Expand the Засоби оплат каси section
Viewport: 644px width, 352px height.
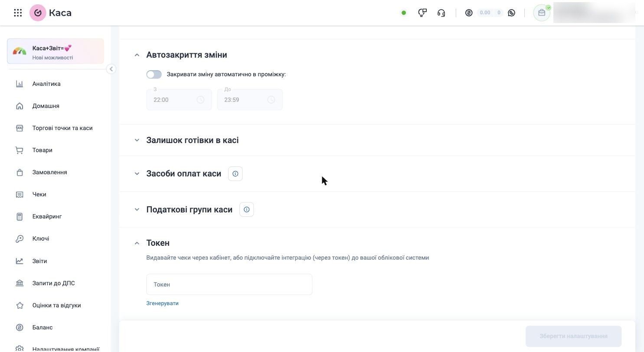click(137, 173)
